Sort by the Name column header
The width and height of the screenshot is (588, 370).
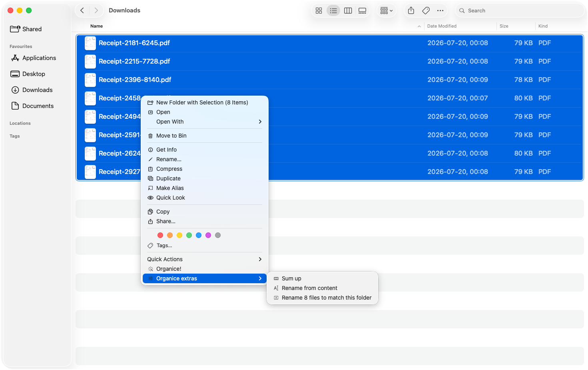pos(96,26)
